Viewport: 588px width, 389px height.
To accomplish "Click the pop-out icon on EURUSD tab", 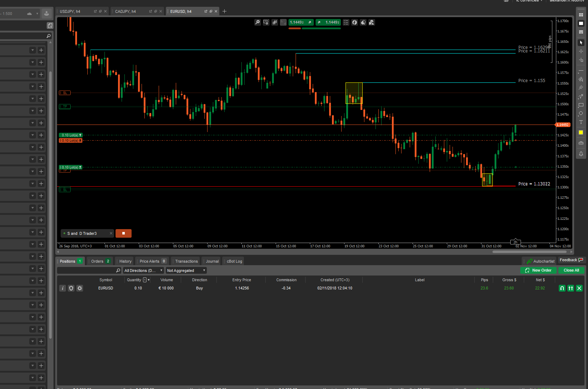I will pyautogui.click(x=206, y=11).
